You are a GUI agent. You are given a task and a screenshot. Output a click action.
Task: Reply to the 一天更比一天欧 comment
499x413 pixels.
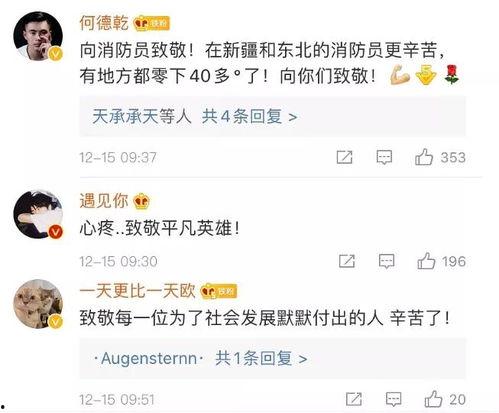tap(393, 399)
